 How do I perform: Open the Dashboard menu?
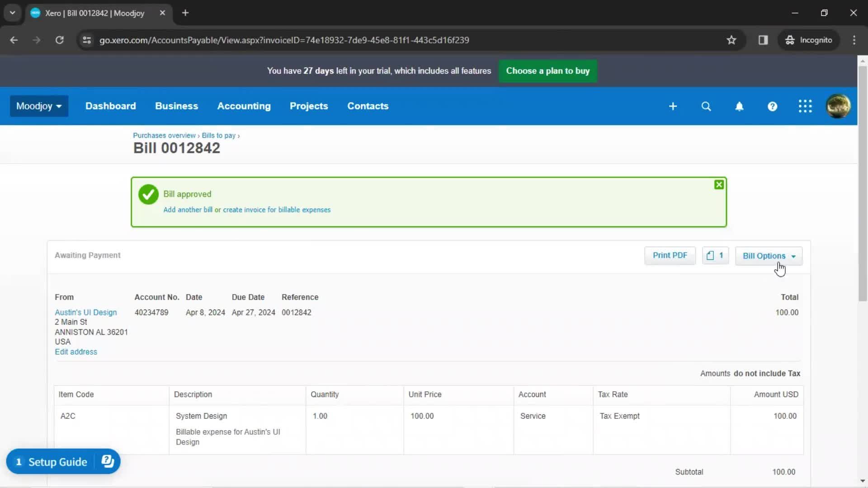pyautogui.click(x=110, y=106)
